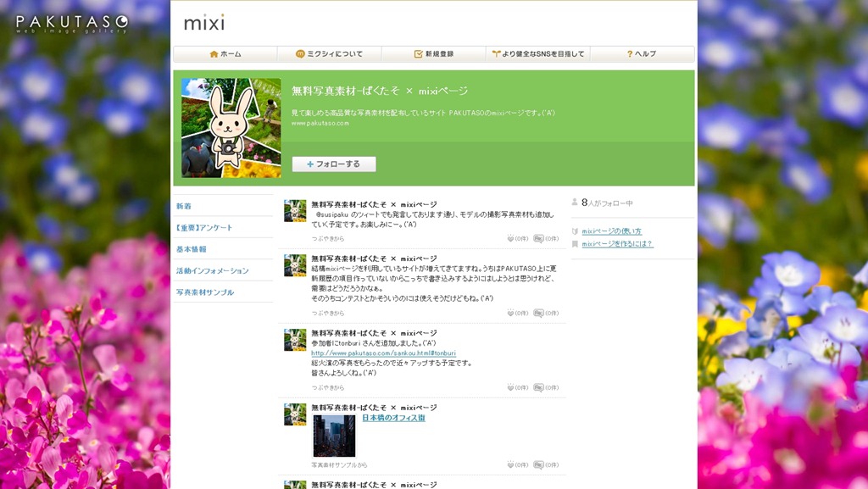Like the post starting with 結構mixiページ
This screenshot has height=489, width=868.
click(510, 313)
